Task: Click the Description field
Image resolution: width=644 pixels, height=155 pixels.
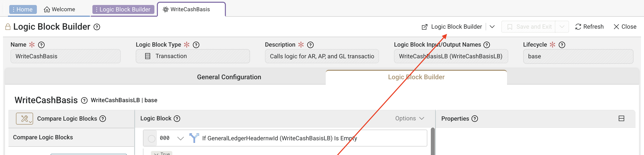Action: pyautogui.click(x=322, y=56)
